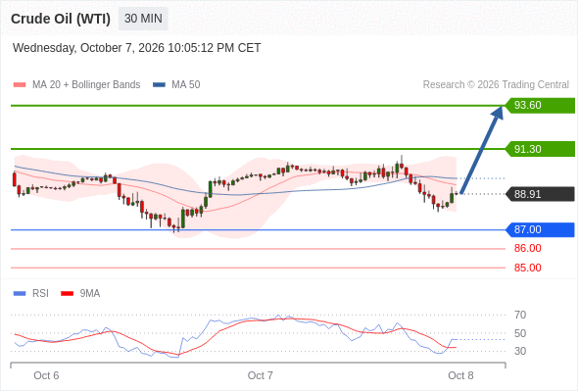Click the blue 87.00 pivot price tag

coord(540,229)
